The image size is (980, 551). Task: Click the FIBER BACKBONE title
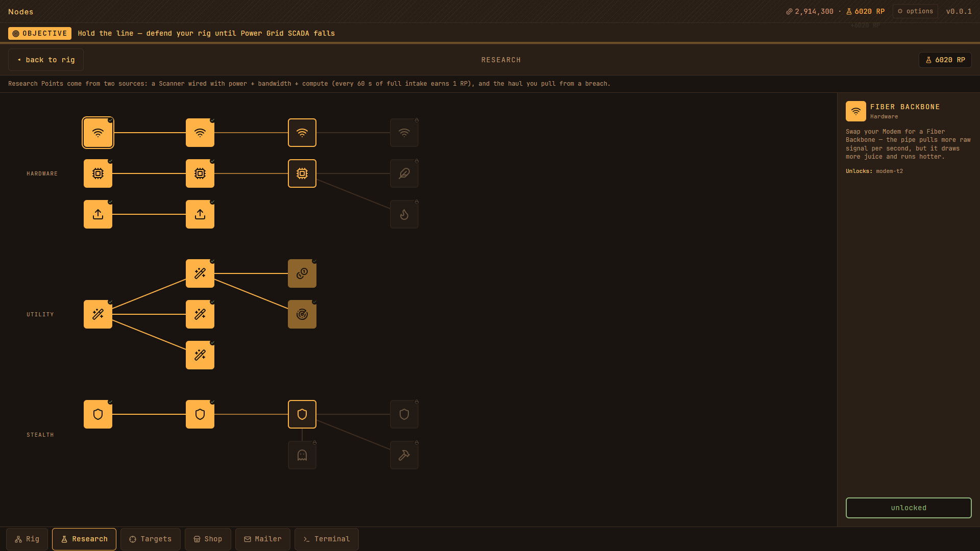tap(905, 107)
